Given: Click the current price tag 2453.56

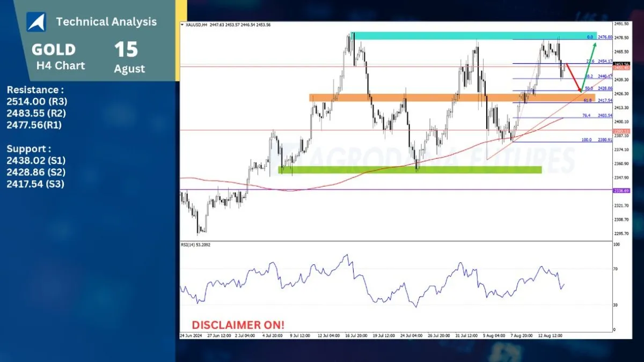Looking at the screenshot, I should (621, 64).
